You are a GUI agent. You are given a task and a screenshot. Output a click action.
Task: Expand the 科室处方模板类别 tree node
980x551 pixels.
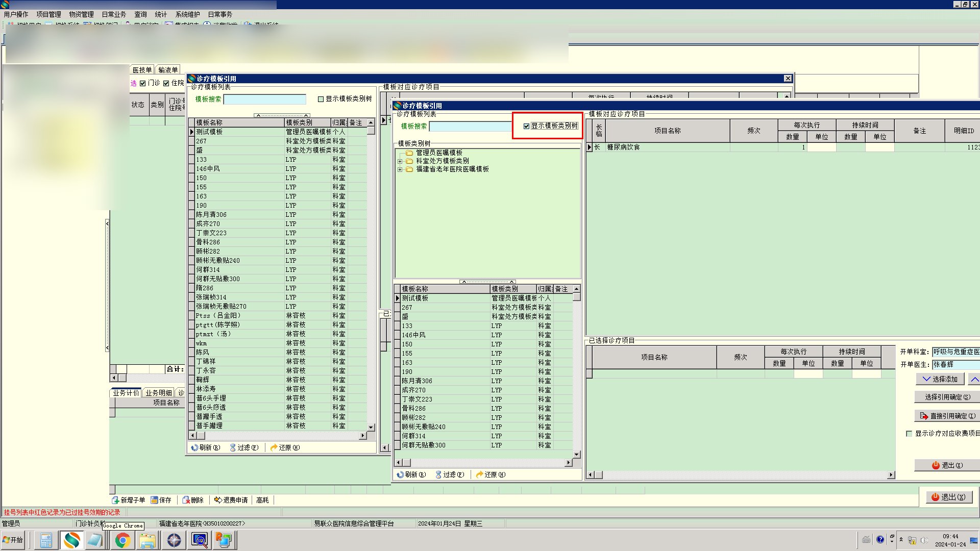400,161
